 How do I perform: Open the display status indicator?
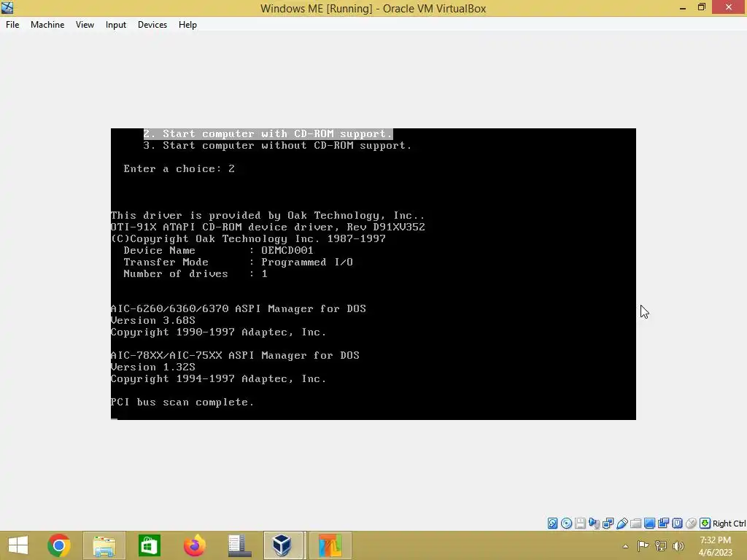[x=649, y=524]
